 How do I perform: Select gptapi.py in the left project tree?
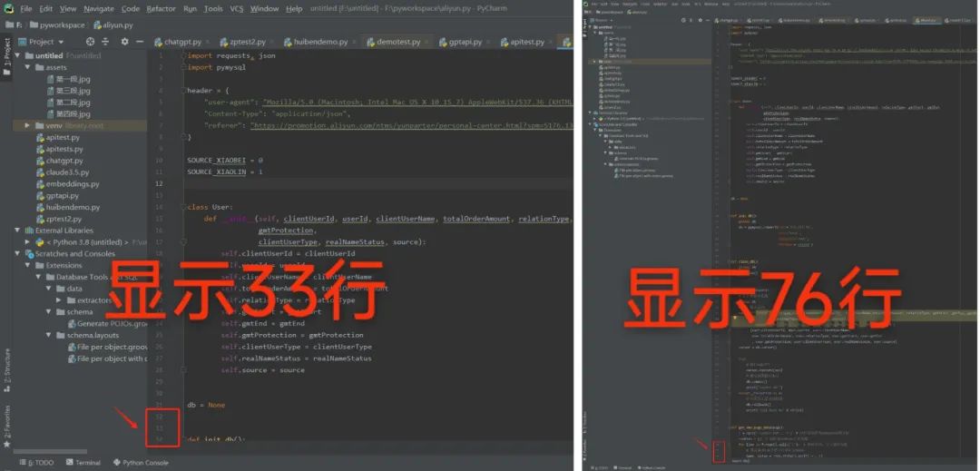click(x=62, y=195)
